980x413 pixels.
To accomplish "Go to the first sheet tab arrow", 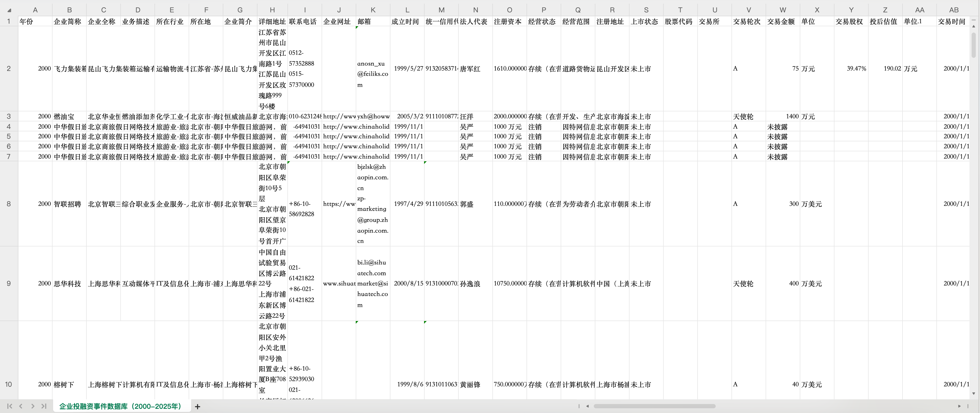I will [x=9, y=406].
